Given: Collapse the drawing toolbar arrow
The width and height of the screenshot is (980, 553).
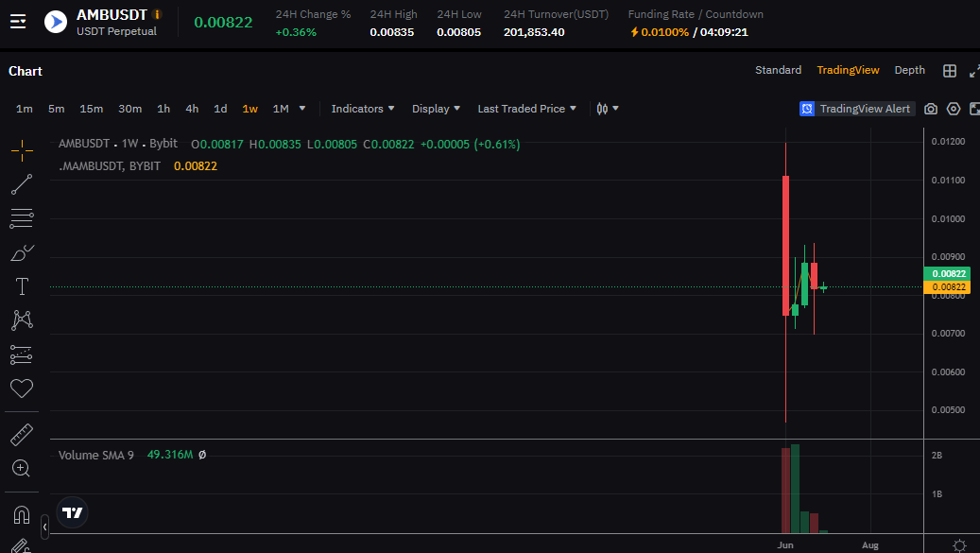Looking at the screenshot, I should tap(45, 527).
